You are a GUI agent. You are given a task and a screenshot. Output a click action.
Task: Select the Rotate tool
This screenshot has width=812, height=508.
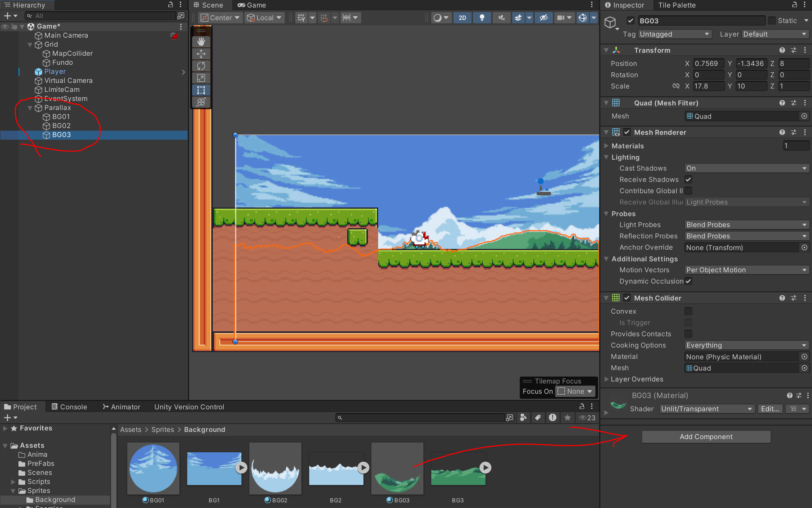(x=201, y=66)
